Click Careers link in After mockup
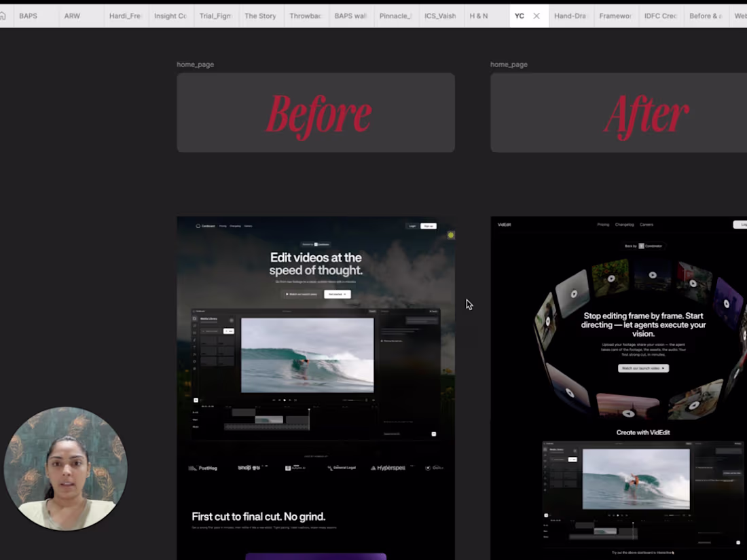Image resolution: width=747 pixels, height=560 pixels. pos(646,224)
